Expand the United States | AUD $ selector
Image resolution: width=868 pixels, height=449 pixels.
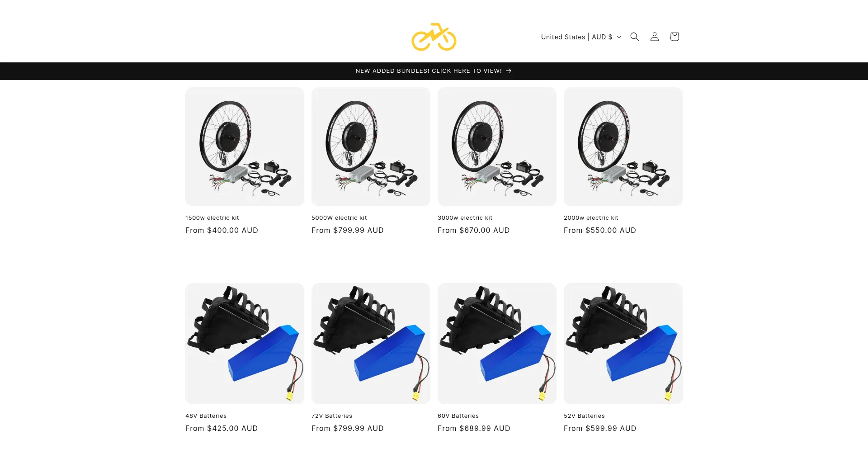581,37
